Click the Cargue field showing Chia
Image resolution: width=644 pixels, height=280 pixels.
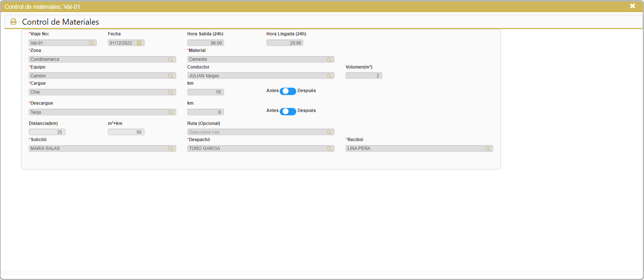click(x=102, y=92)
